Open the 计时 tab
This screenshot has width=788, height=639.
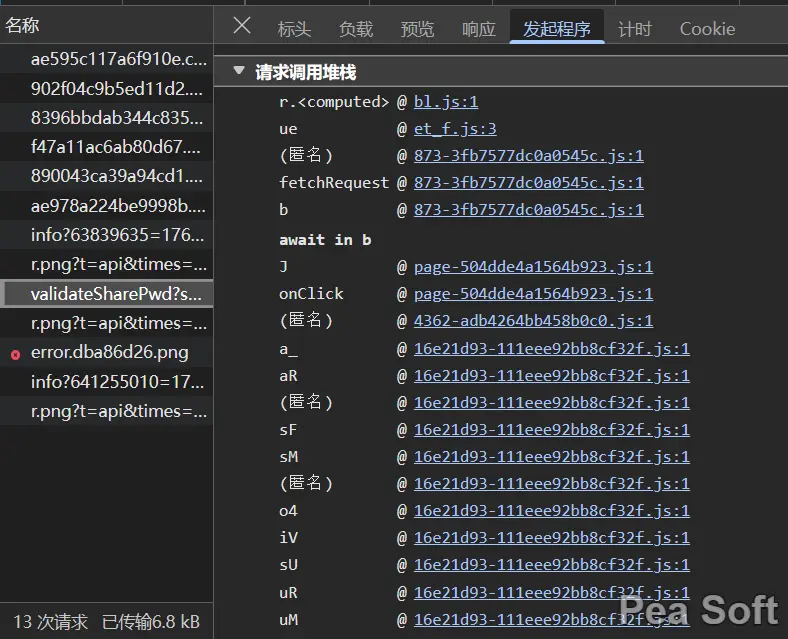(x=635, y=29)
